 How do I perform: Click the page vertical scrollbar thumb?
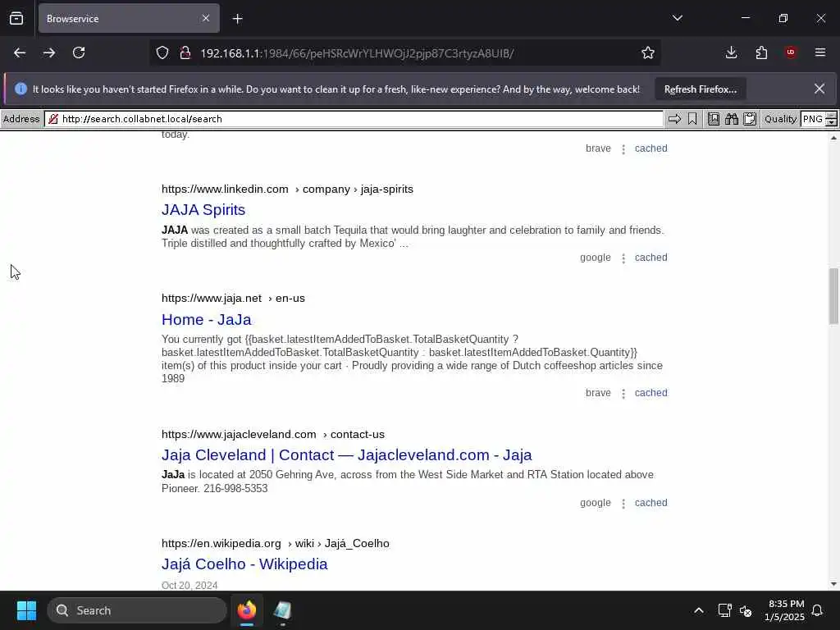pos(833,295)
